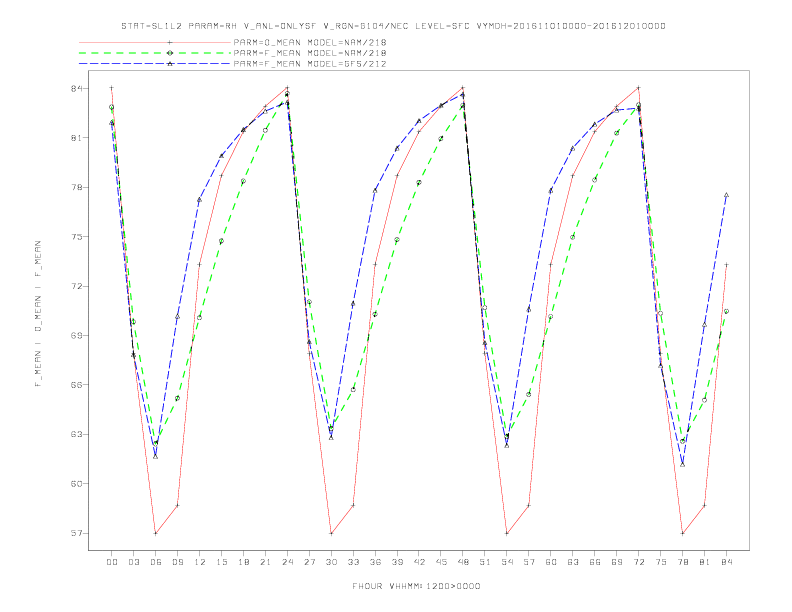The height and width of the screenshot is (612, 792).
Task: Click blue GFS triangle marker at hour 36
Action: [375, 190]
